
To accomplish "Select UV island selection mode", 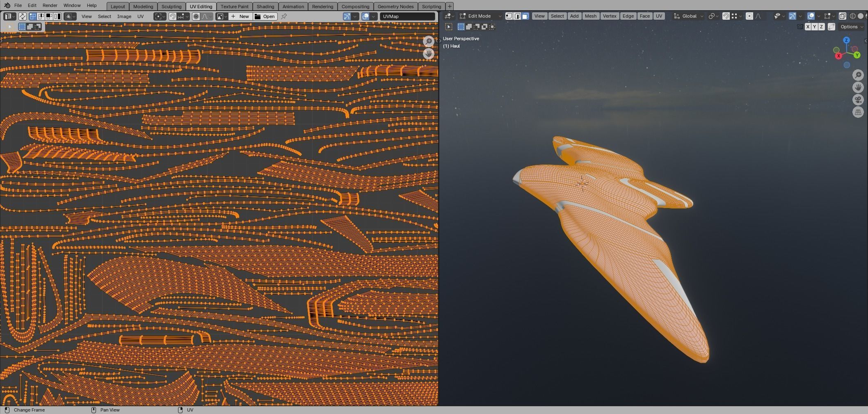I will 57,16.
